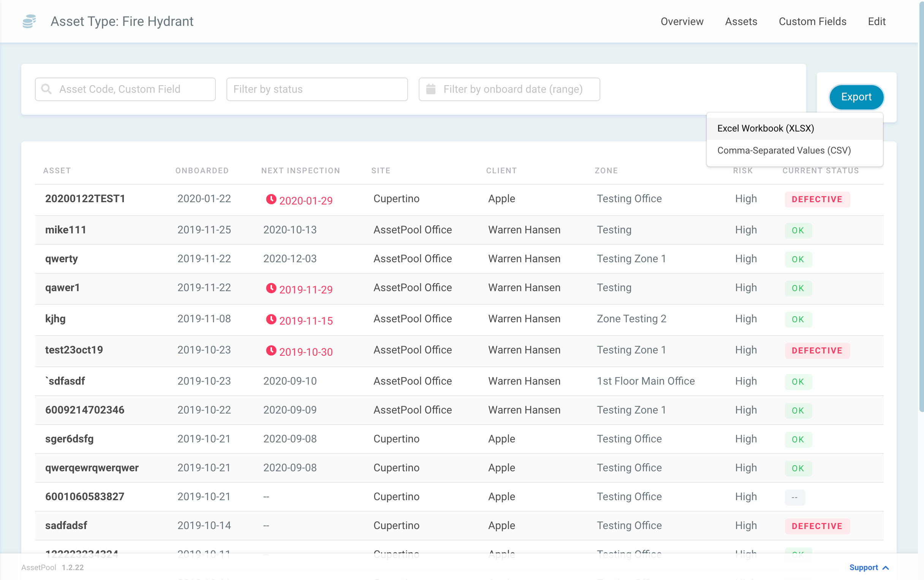
Task: Click the magnifier icon in the asset search box
Action: click(46, 89)
